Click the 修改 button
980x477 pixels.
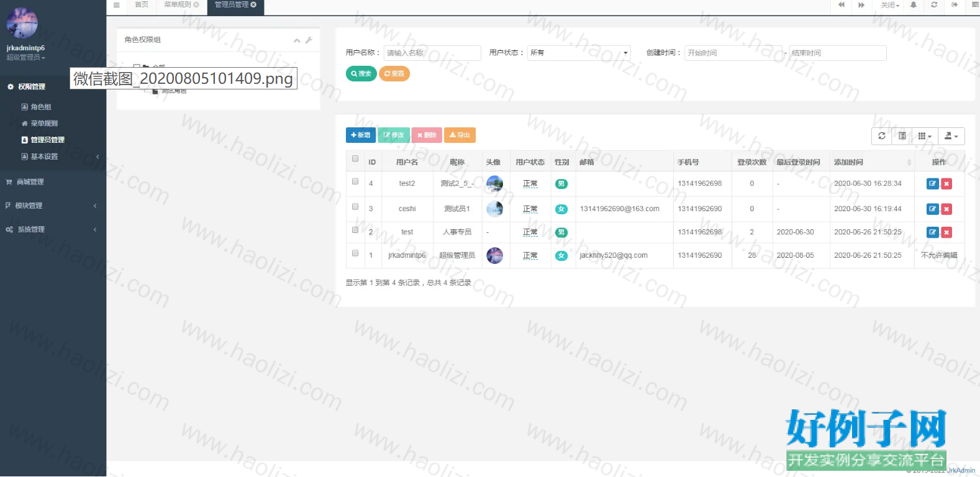click(394, 135)
